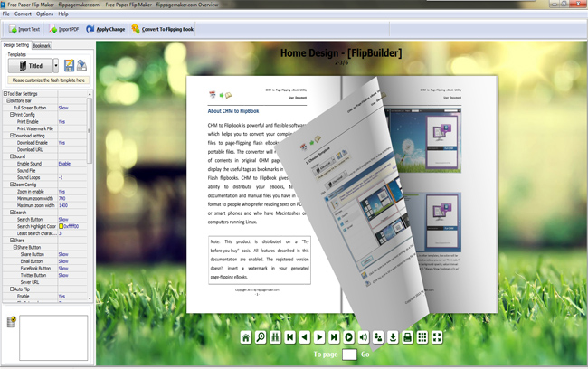Collapse the Tool Bar Settings group
This screenshot has width=588, height=369.
5,94
